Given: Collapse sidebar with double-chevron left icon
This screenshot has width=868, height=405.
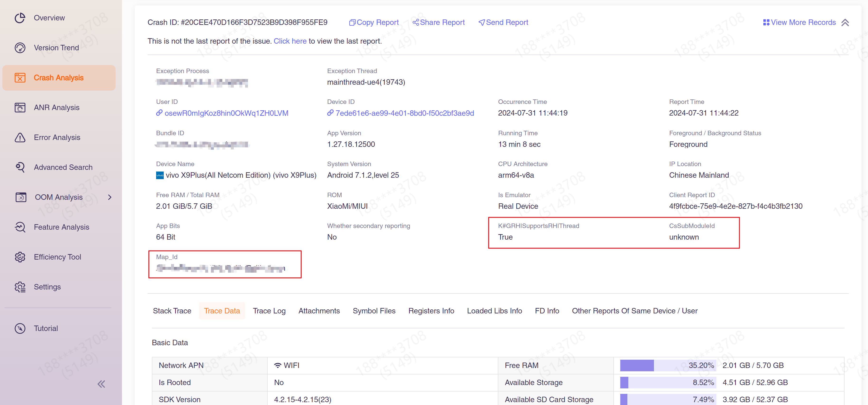Looking at the screenshot, I should coord(101,384).
